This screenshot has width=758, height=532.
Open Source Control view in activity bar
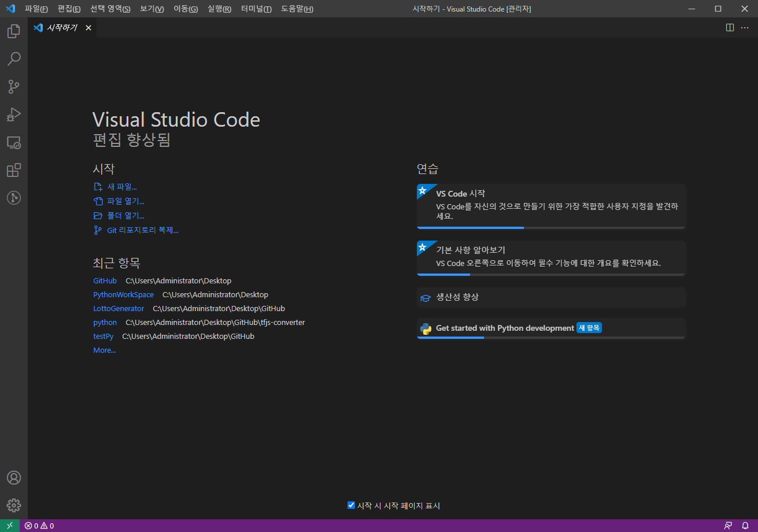click(x=14, y=87)
